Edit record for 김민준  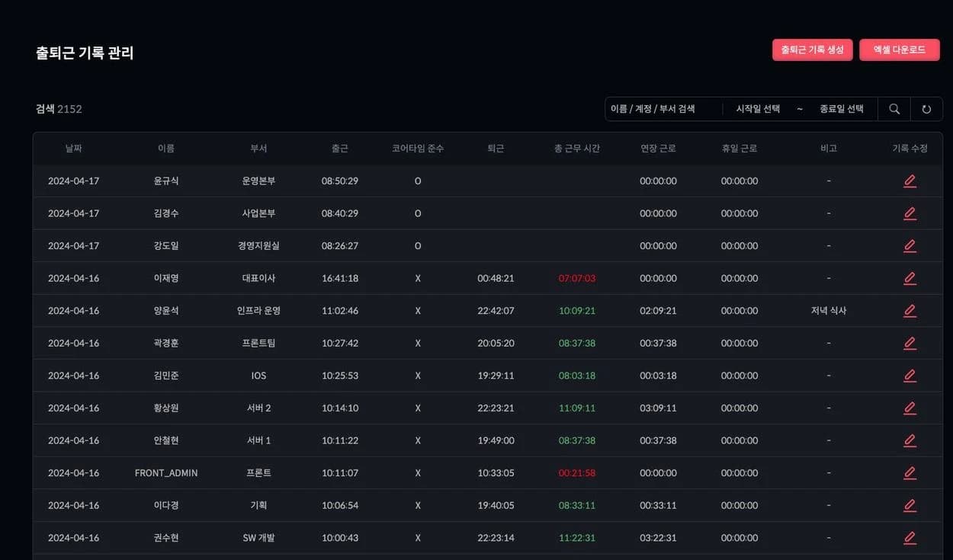click(x=910, y=376)
